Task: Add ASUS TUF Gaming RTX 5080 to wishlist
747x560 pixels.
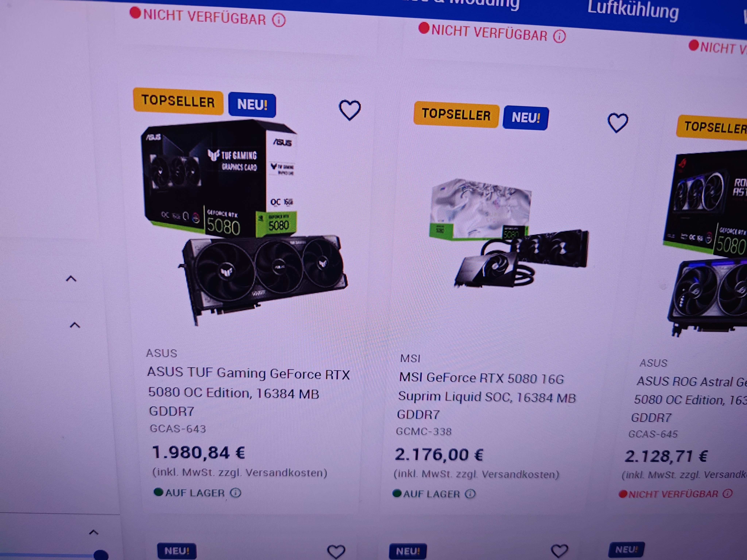Action: (350, 110)
